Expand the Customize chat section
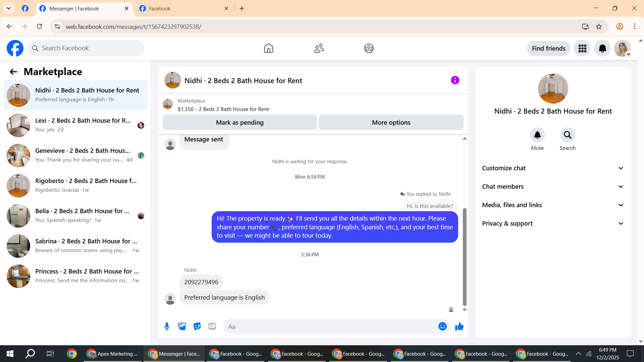 pyautogui.click(x=553, y=168)
